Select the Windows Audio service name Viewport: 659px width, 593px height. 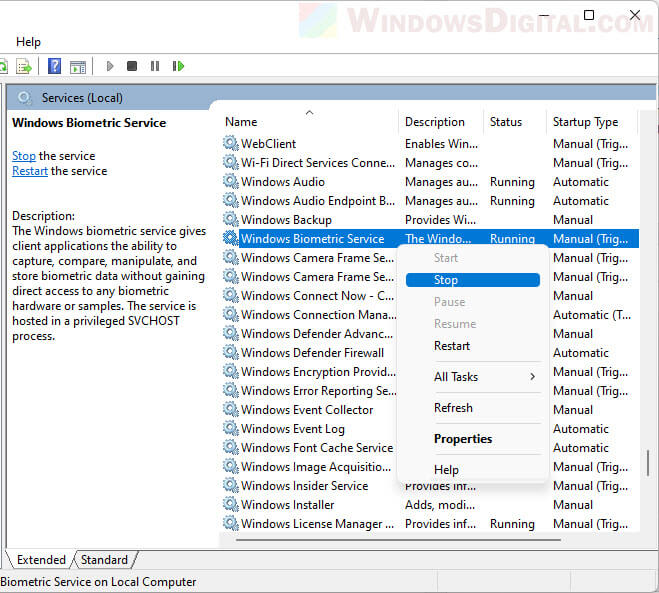point(283,182)
